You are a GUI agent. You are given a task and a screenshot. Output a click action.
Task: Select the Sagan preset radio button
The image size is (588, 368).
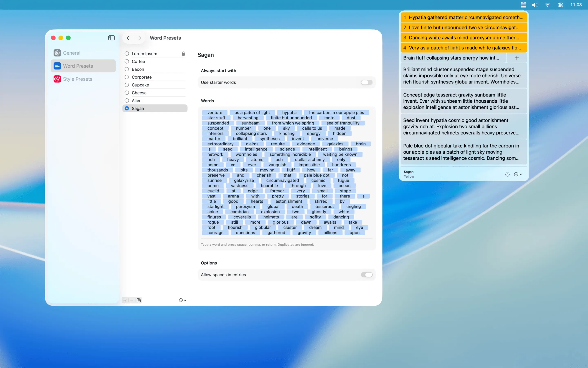(127, 108)
